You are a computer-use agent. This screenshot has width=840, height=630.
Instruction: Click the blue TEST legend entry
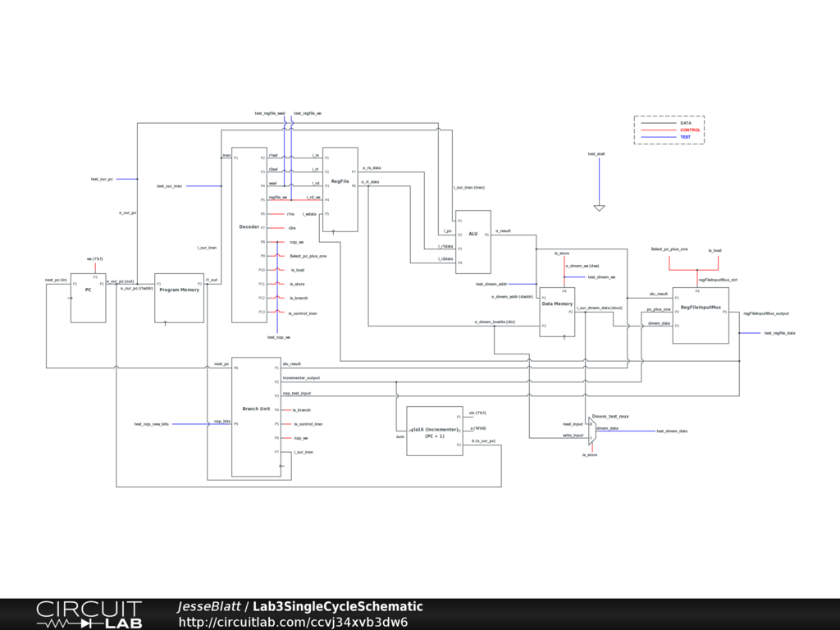point(685,137)
